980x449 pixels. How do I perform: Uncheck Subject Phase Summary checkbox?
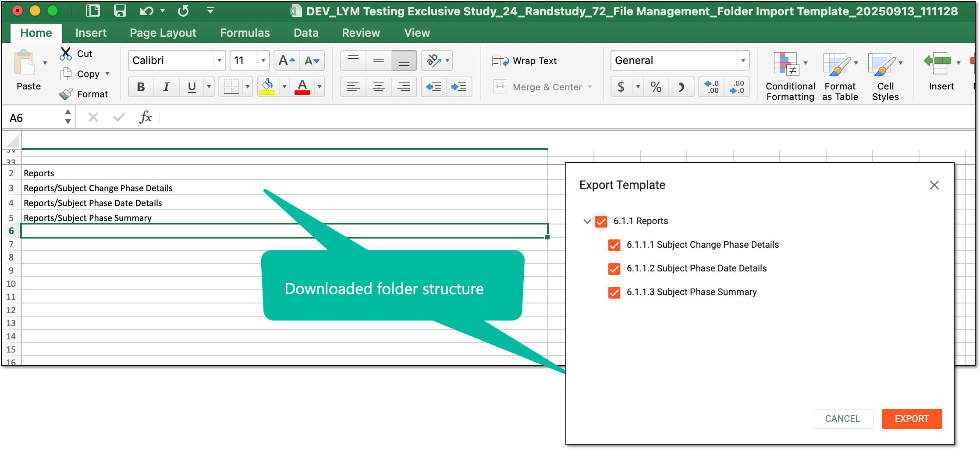(614, 292)
